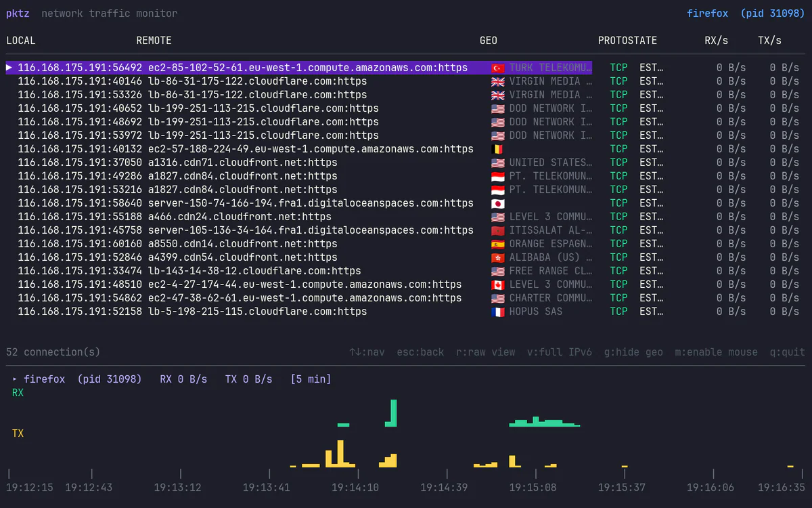Screen dimensions: 812x508
Task: Click the French flag beside HOPUS SAS
Action: [x=499, y=311]
